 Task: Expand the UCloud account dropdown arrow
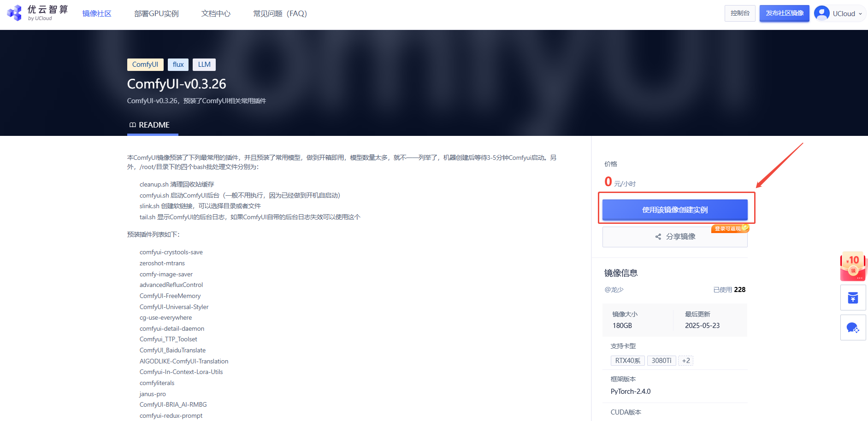point(860,14)
